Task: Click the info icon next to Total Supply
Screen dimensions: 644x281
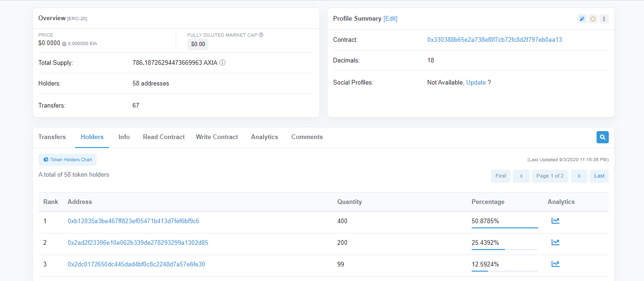Action: pyautogui.click(x=223, y=62)
